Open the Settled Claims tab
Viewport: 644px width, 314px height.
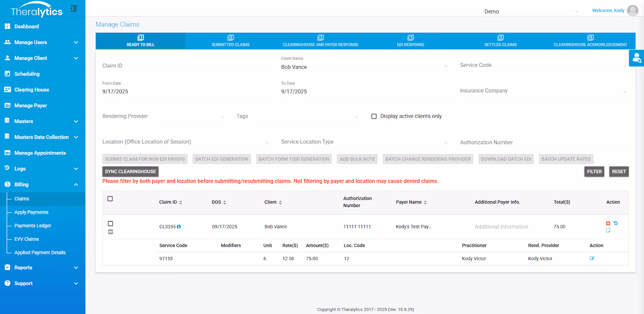[500, 41]
